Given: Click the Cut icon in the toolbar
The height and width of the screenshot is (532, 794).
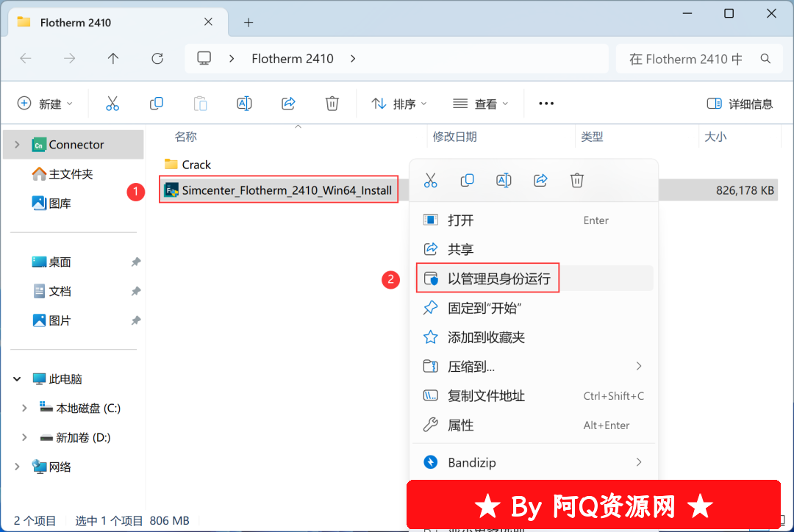Looking at the screenshot, I should point(112,104).
